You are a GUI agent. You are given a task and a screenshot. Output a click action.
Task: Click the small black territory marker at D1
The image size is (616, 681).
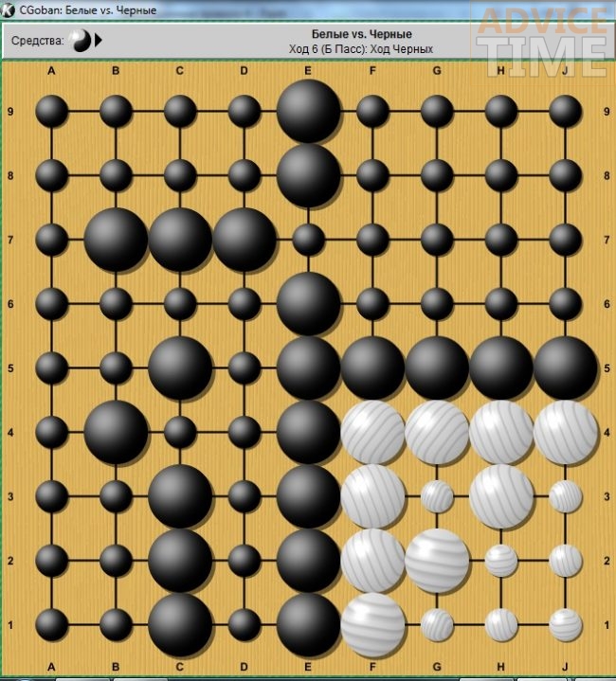(x=245, y=625)
